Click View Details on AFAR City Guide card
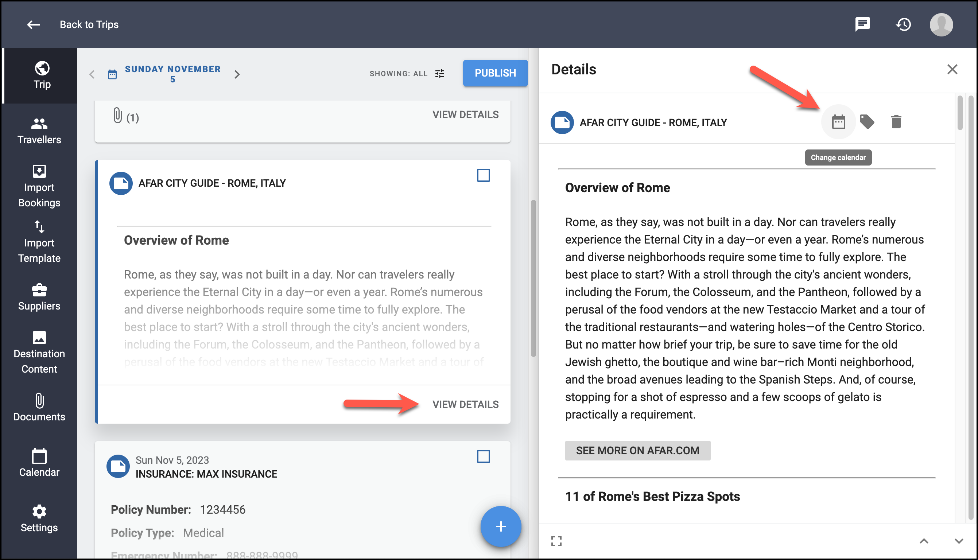The height and width of the screenshot is (560, 978). tap(465, 404)
